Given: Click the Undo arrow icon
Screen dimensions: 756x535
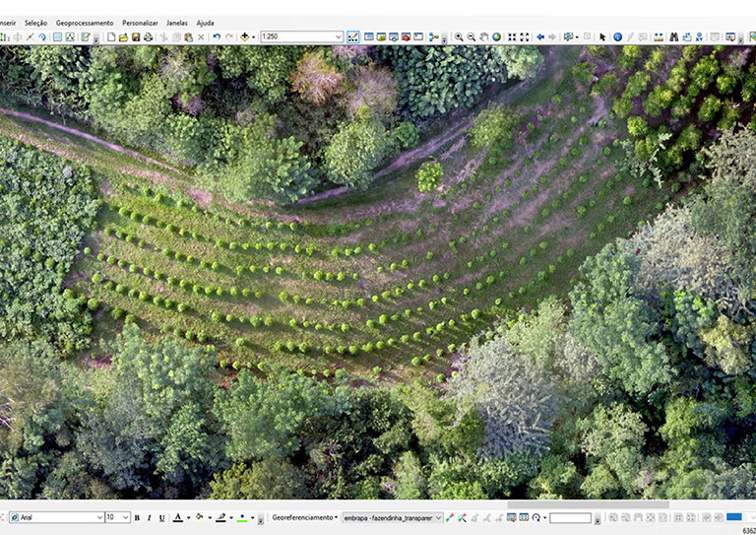Looking at the screenshot, I should tap(217, 37).
